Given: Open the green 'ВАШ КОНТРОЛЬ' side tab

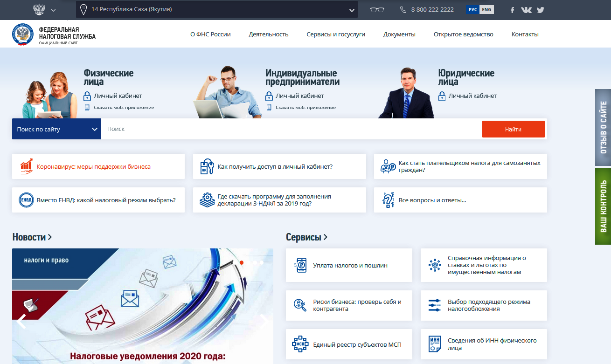Looking at the screenshot, I should (603, 206).
